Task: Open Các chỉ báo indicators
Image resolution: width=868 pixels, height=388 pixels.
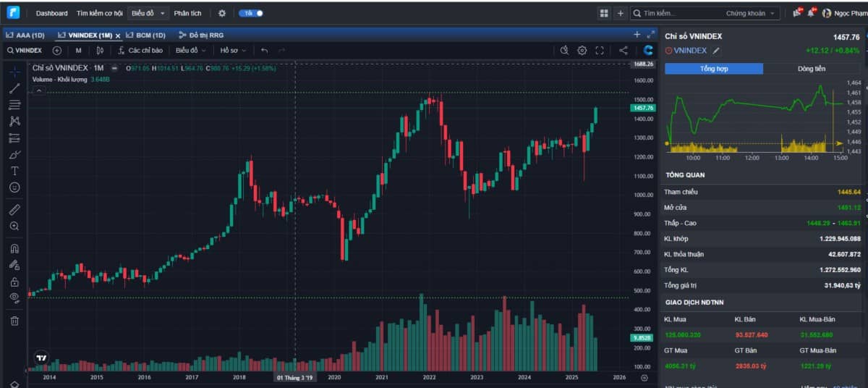Action: pos(140,51)
